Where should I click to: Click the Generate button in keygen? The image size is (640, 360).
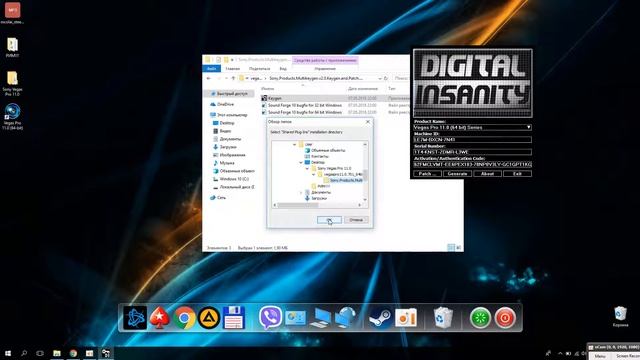click(x=458, y=173)
